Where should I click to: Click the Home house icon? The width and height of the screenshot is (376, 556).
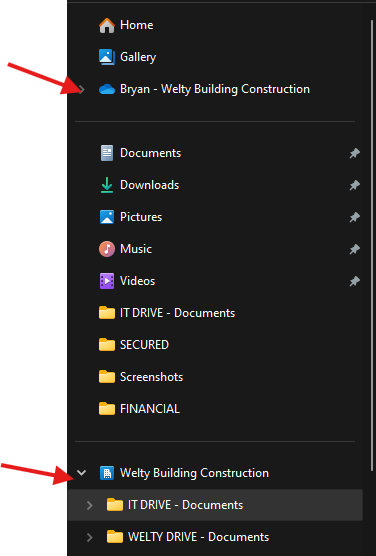coord(107,25)
